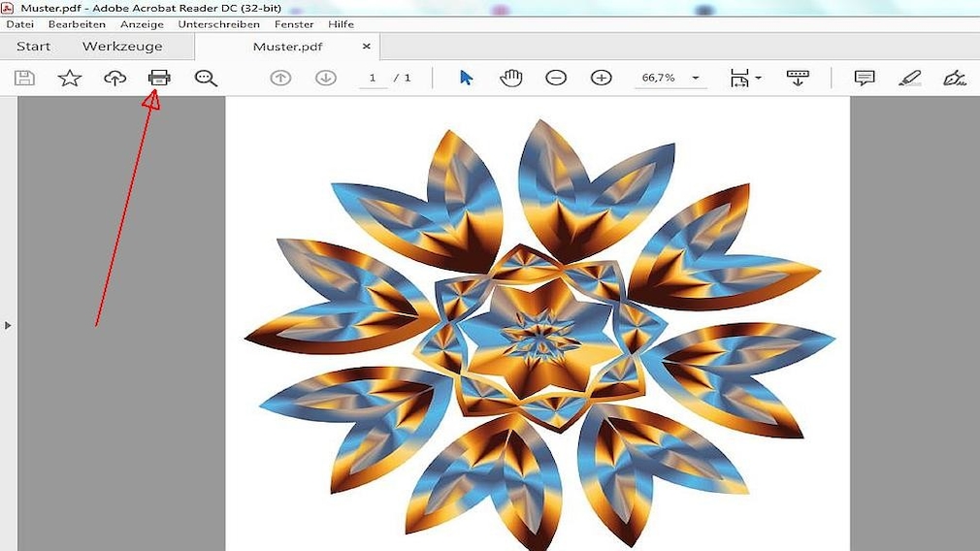Image resolution: width=980 pixels, height=551 pixels.
Task: Expand the page fit options dropdown
Action: (745, 78)
